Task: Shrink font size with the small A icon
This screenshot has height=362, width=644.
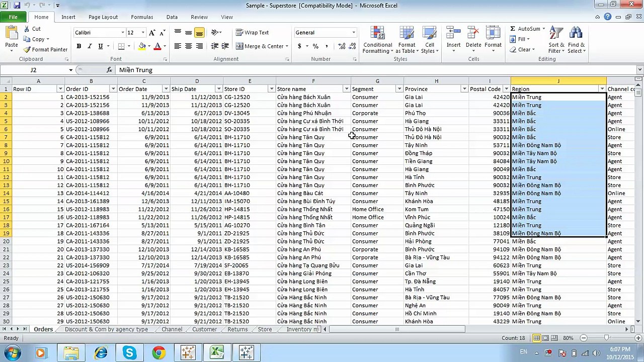Action: (162, 33)
